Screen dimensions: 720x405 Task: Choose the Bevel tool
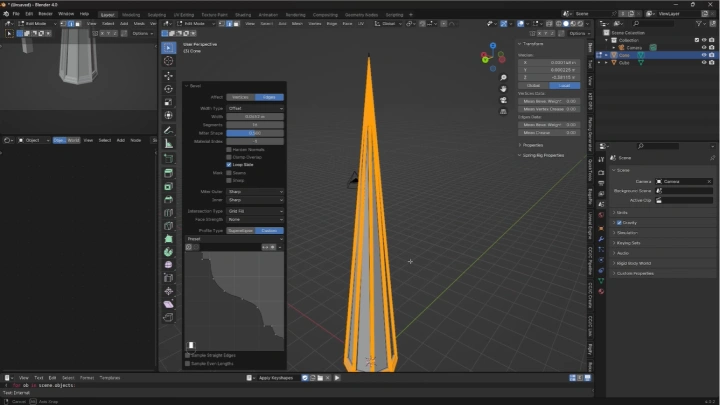(x=169, y=200)
